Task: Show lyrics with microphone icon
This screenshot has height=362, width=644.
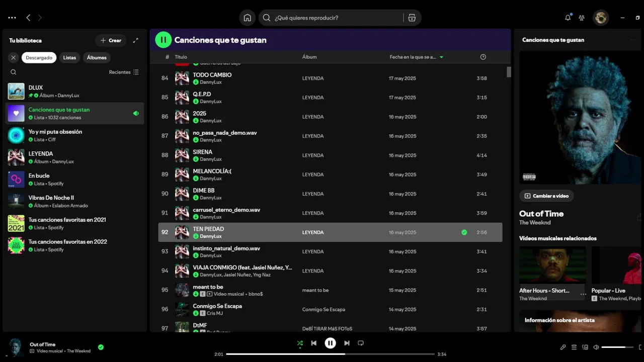Action: [x=563, y=347]
